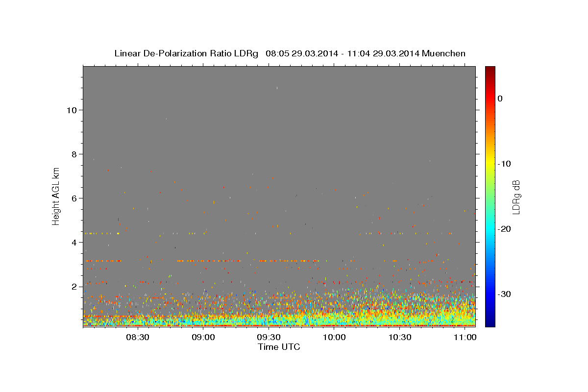Click the colorbar label '0'
This screenshot has width=588, height=392.
[500, 98]
